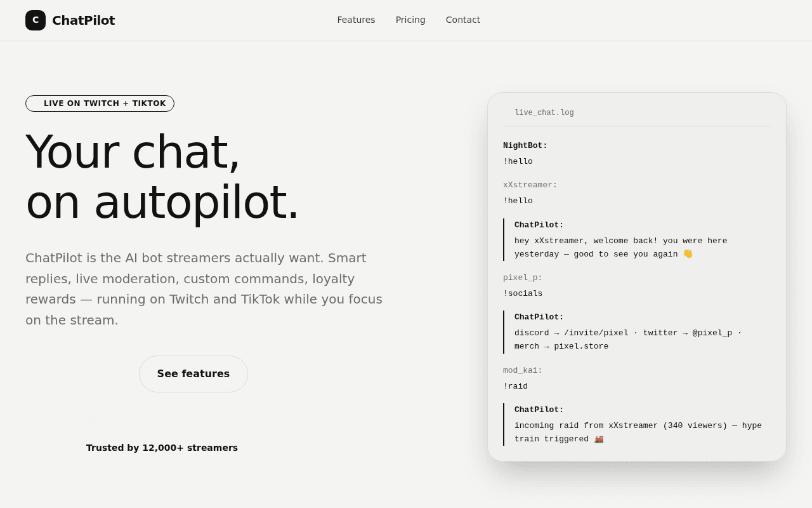This screenshot has width=812, height=508.
Task: Click the "Your chat, on autopilot." headline
Action: pos(162,177)
